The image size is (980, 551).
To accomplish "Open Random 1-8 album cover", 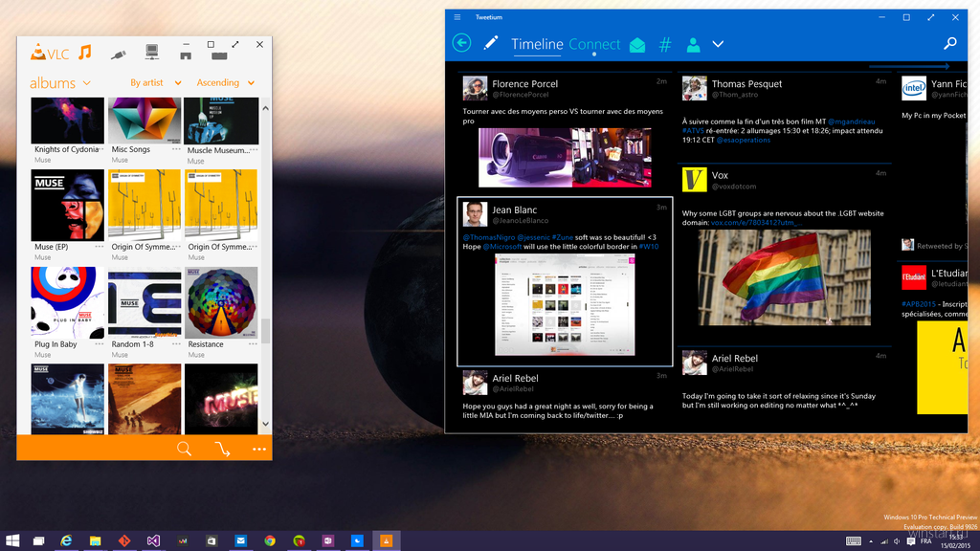I will click(145, 303).
